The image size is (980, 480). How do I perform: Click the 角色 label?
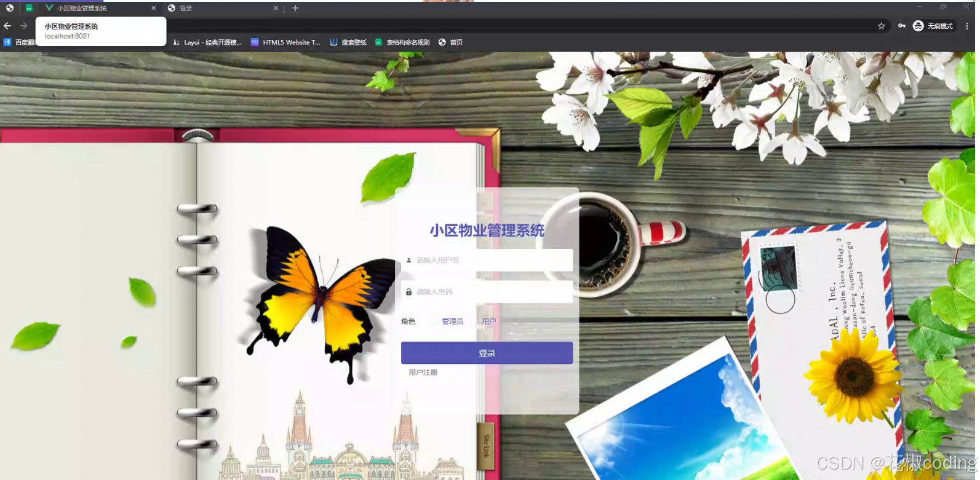pos(408,321)
